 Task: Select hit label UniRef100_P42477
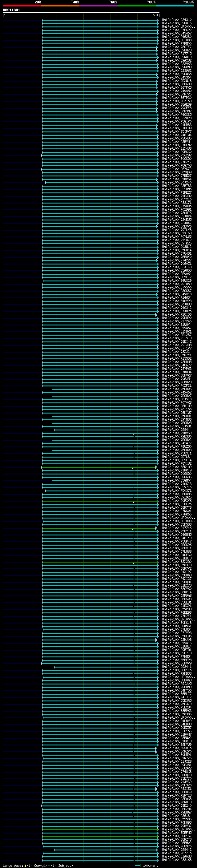coord(177,443)
